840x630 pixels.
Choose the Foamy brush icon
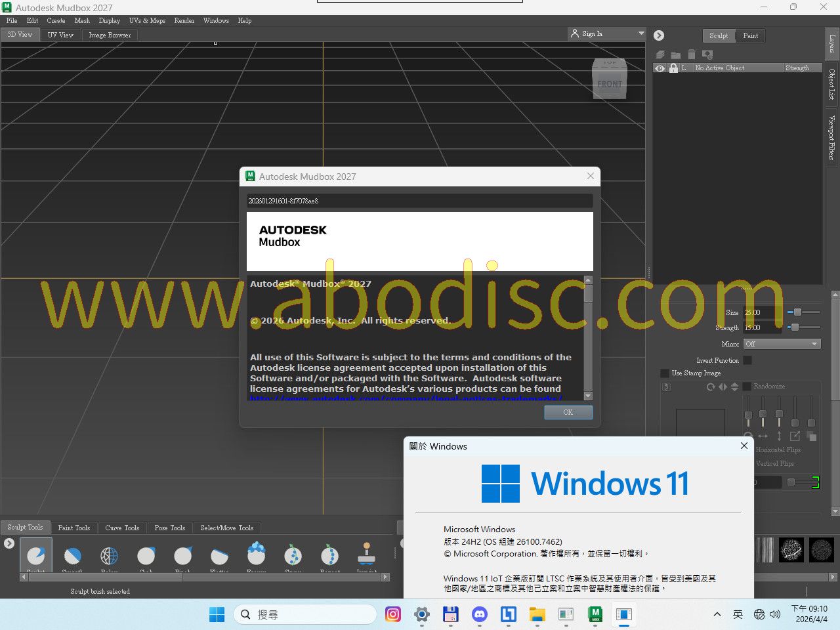[x=256, y=555]
